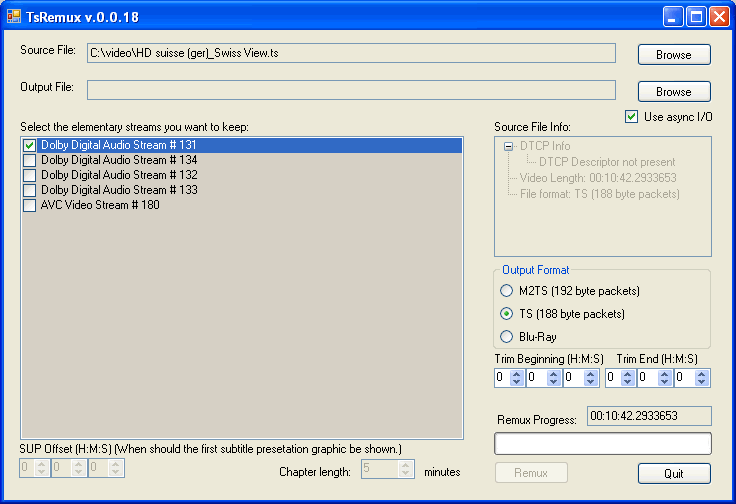736x504 pixels.
Task: Browse for the source file
Action: point(674,54)
